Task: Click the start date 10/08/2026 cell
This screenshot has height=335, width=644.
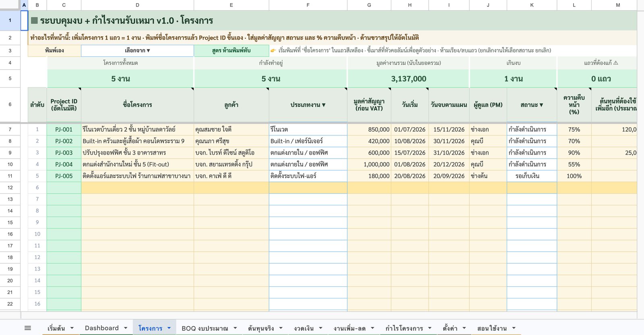Action: 410,141
